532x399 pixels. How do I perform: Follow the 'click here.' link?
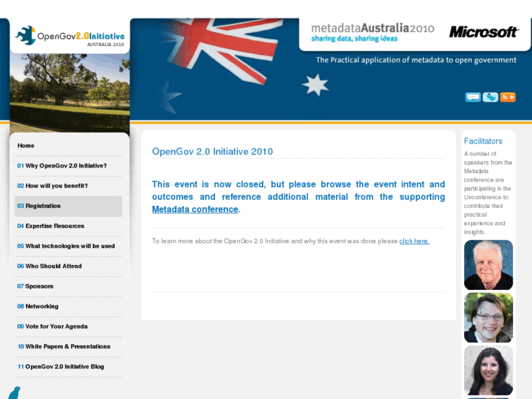414,241
